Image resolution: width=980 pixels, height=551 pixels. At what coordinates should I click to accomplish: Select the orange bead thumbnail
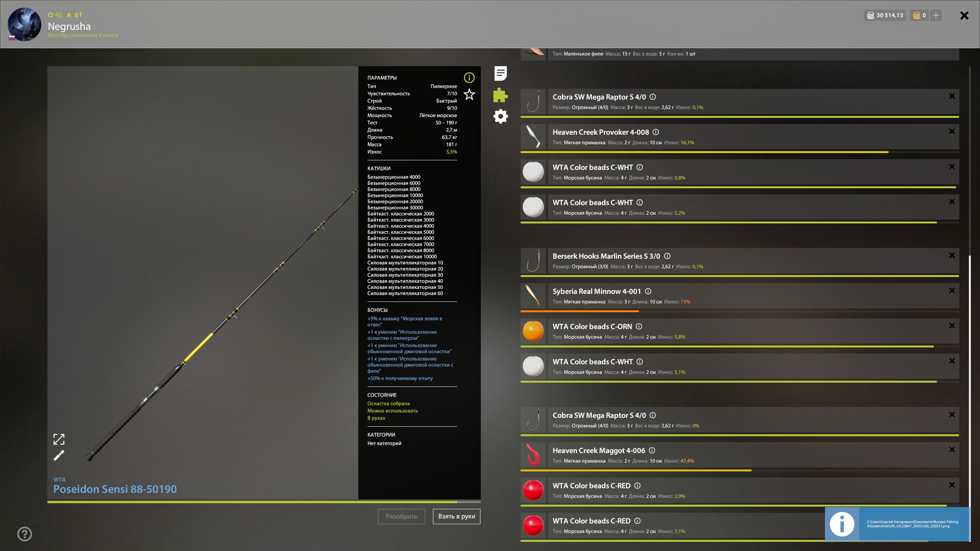(533, 331)
